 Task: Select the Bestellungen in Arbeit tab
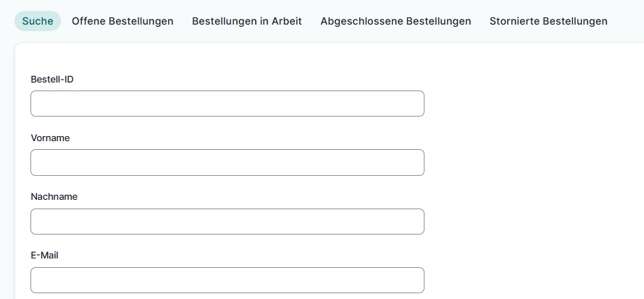click(x=247, y=21)
